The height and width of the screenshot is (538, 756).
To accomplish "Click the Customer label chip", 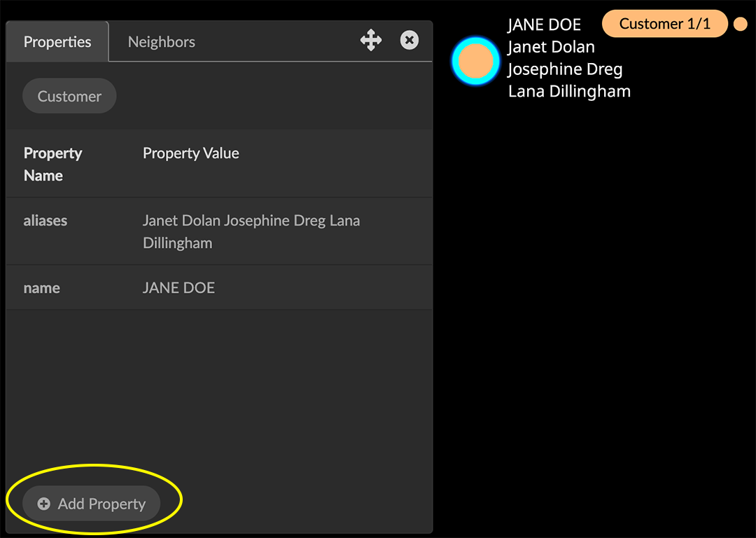I will coord(69,96).
